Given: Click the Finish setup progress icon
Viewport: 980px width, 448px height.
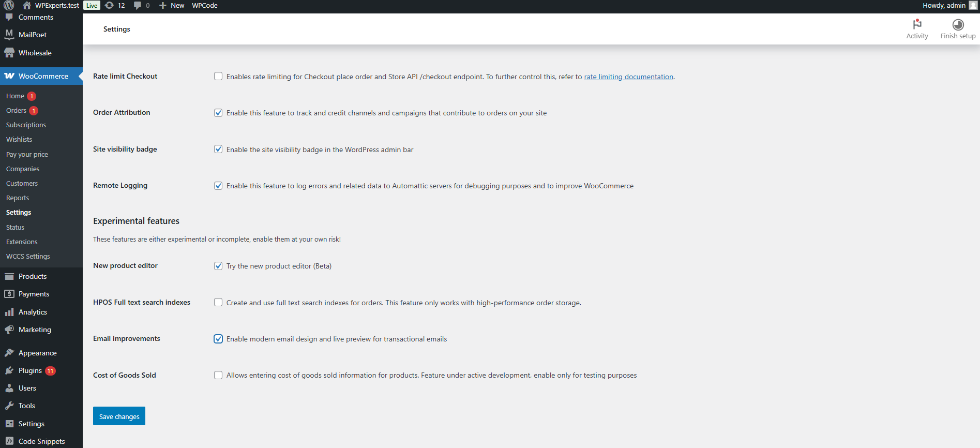Looking at the screenshot, I should click(x=958, y=24).
